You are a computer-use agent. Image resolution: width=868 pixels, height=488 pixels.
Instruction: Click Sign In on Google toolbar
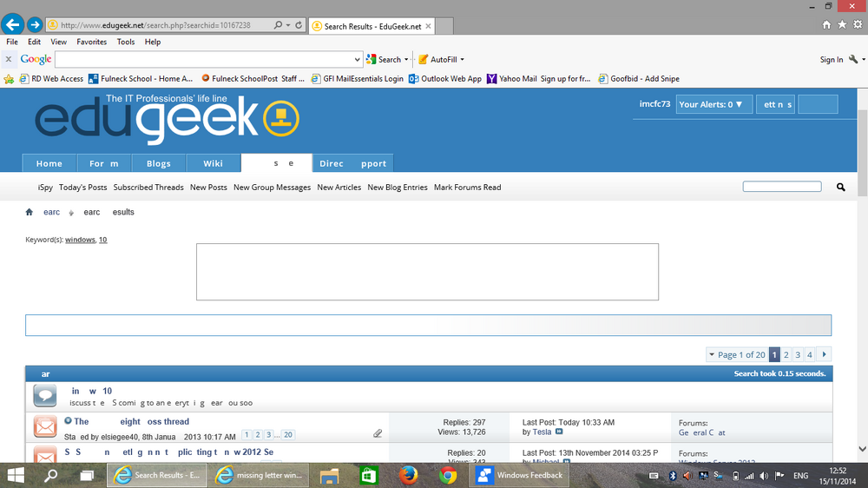pos(832,59)
